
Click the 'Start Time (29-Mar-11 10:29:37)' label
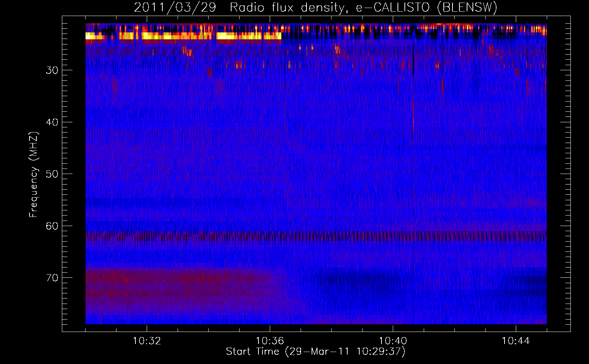(x=316, y=352)
